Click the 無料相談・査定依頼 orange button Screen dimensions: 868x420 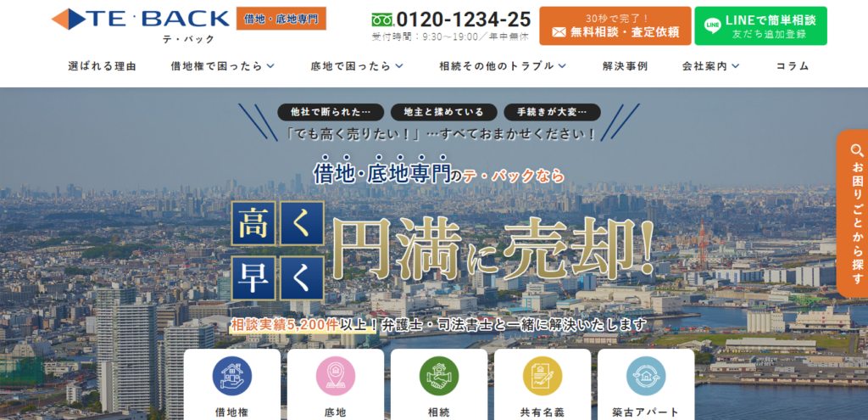pyautogui.click(x=615, y=25)
